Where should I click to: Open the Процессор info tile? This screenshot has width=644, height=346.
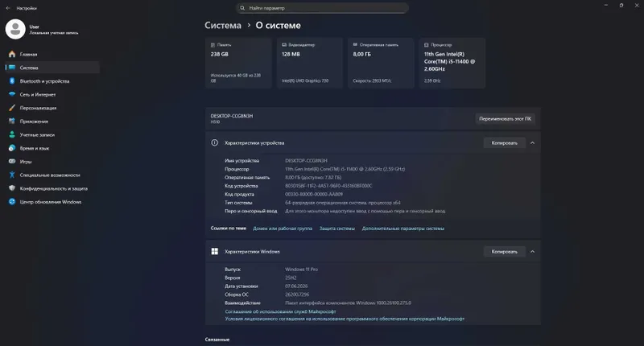452,63
